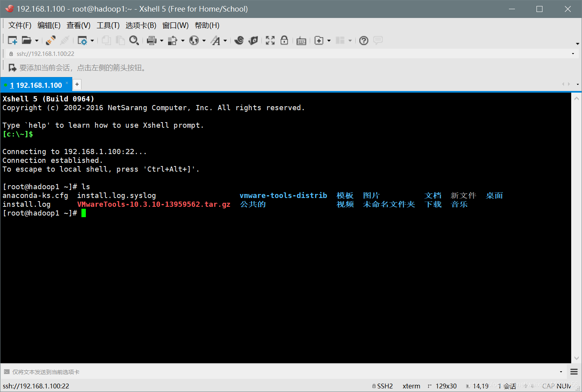Expand the address bar history dropdown
The image size is (582, 392).
click(573, 53)
